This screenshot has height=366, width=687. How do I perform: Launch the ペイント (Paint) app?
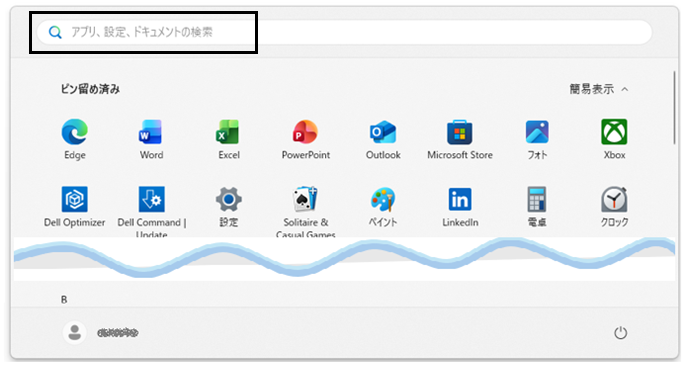[383, 199]
